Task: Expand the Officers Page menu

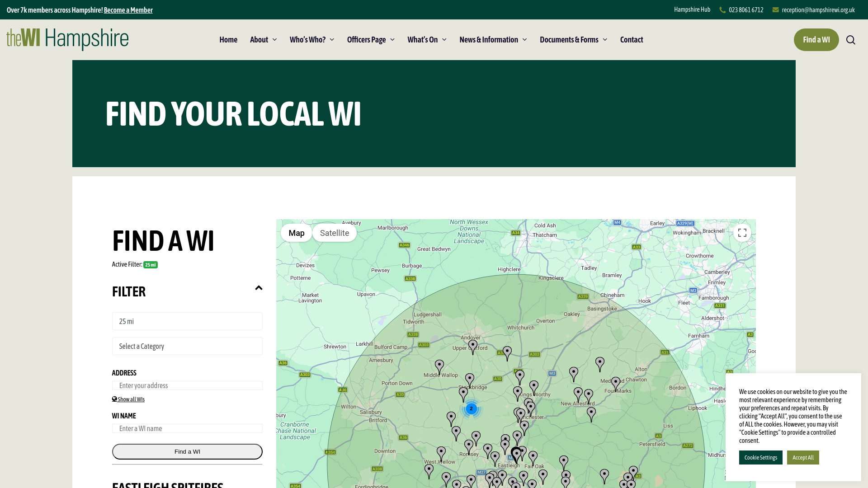Action: pyautogui.click(x=371, y=40)
